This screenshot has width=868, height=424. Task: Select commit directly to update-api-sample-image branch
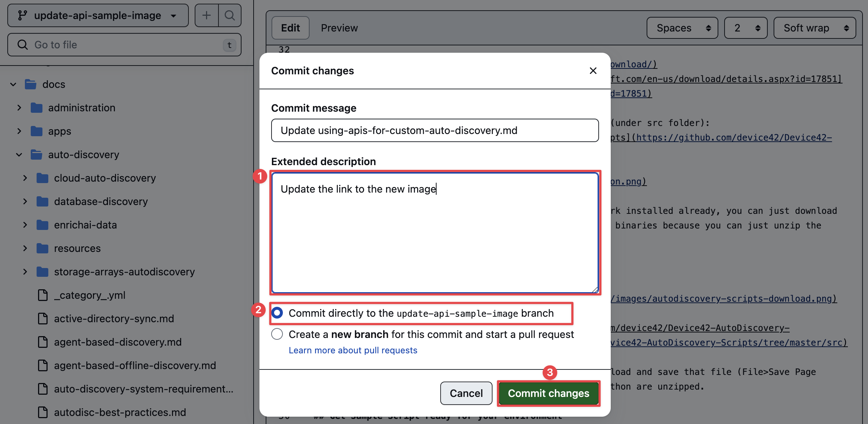[x=277, y=313]
